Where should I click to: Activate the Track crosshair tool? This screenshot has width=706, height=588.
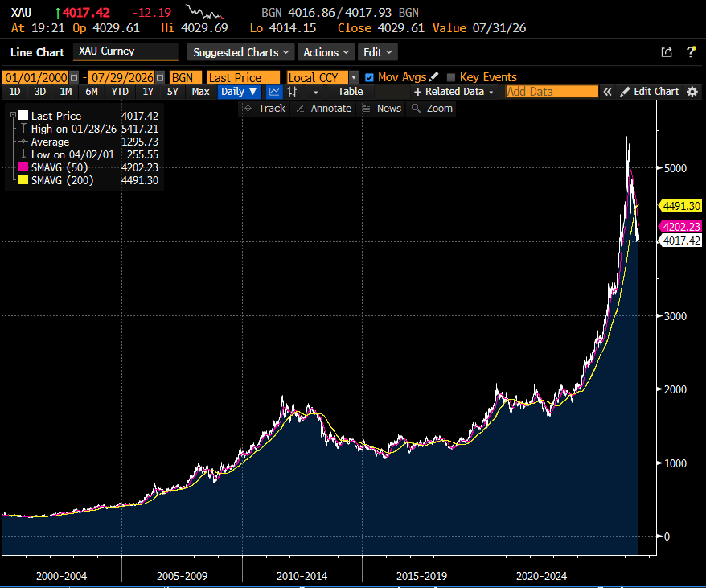(x=265, y=108)
